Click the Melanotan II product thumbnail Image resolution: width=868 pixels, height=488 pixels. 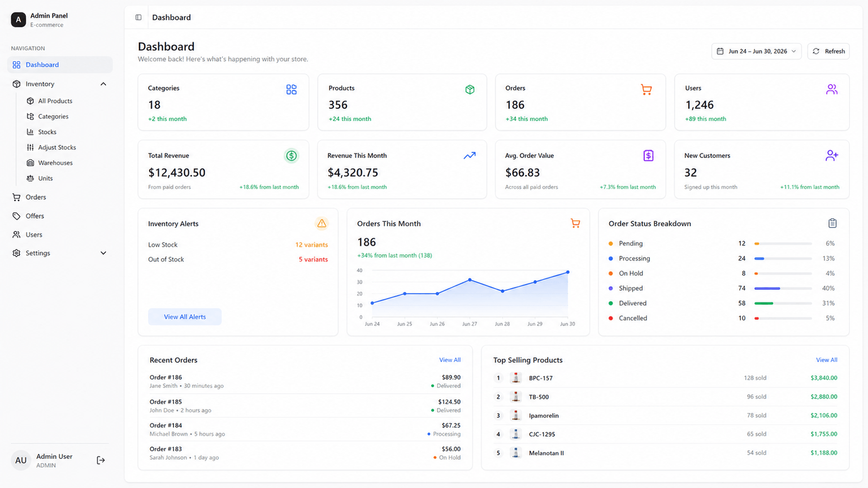(x=515, y=452)
